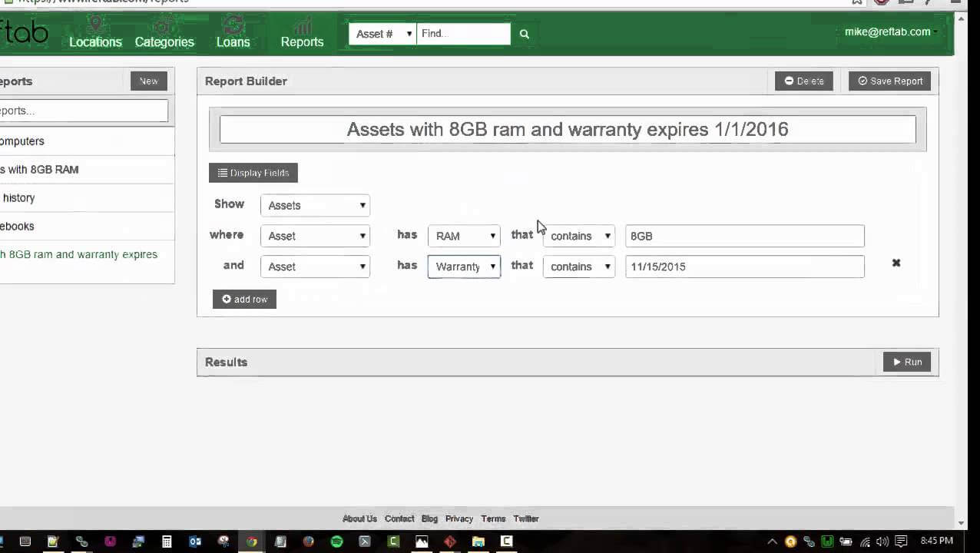Open the Contact footer link

point(399,519)
